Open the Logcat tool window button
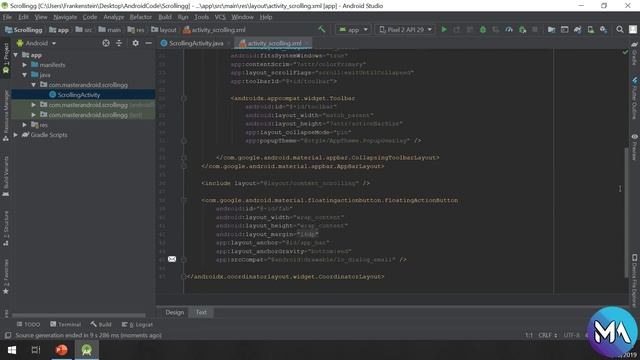The image size is (640, 360). (x=137, y=324)
